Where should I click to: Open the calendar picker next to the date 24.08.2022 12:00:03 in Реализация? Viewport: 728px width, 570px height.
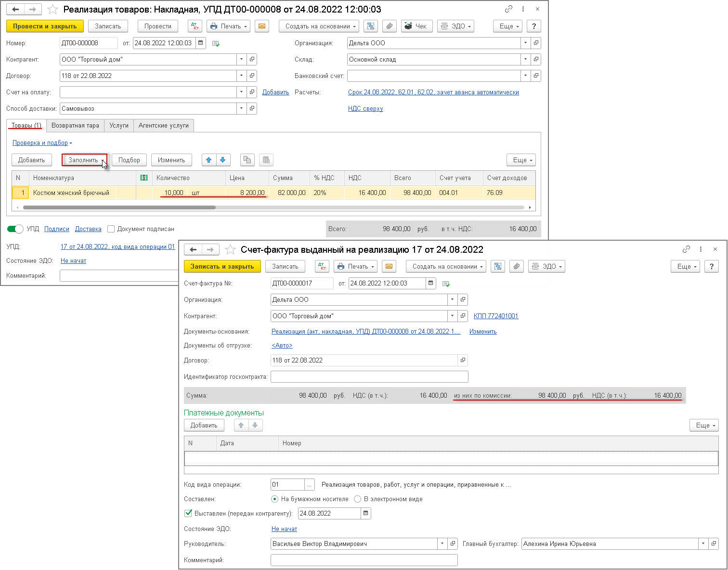click(201, 43)
